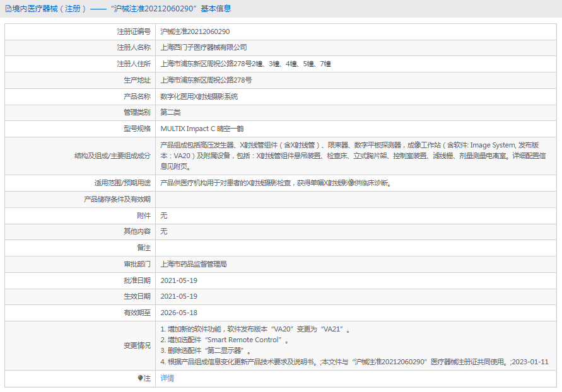Click the 注册人名称 row label
Viewport: 562px width, 392px height.
pyautogui.click(x=134, y=47)
